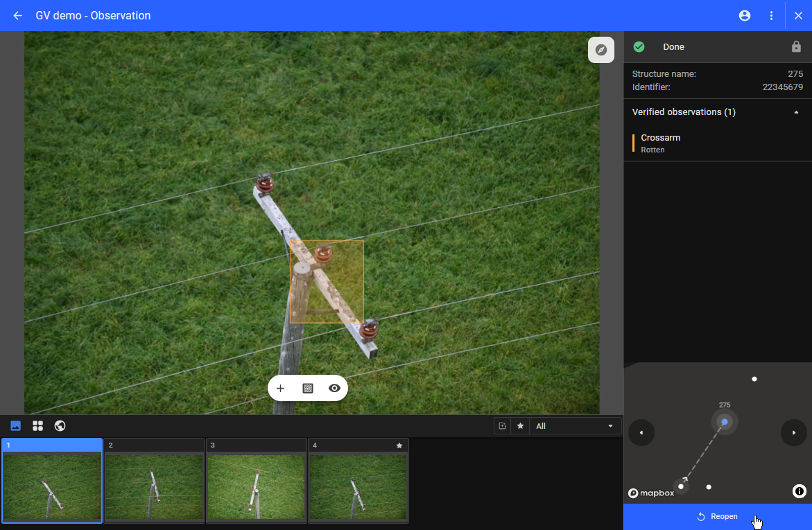Click the compass icon on image
This screenshot has height=530, width=812.
601,50
